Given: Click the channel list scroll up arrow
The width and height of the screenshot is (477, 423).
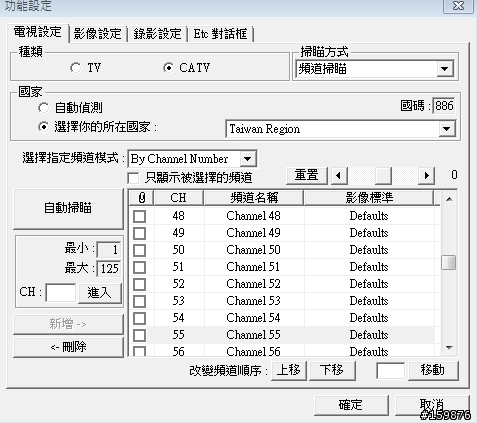Looking at the screenshot, I should [449, 199].
